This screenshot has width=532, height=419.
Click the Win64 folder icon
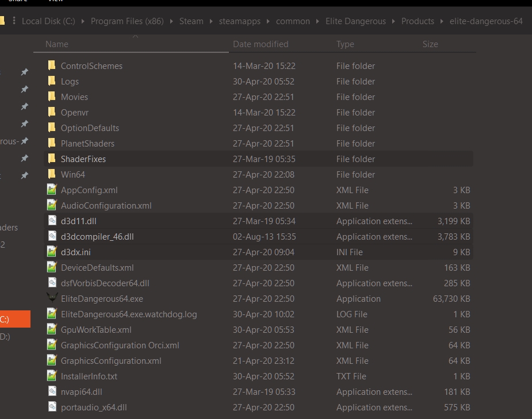52,174
